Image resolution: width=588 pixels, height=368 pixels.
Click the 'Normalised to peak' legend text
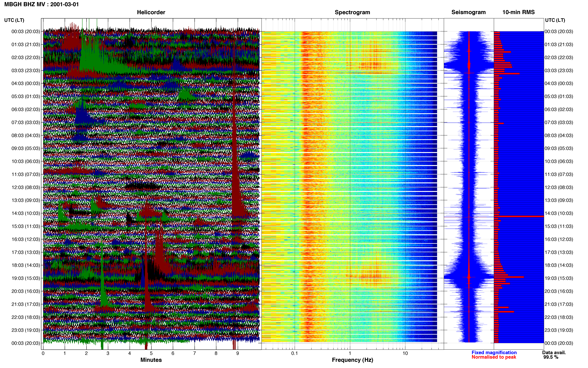494,357
